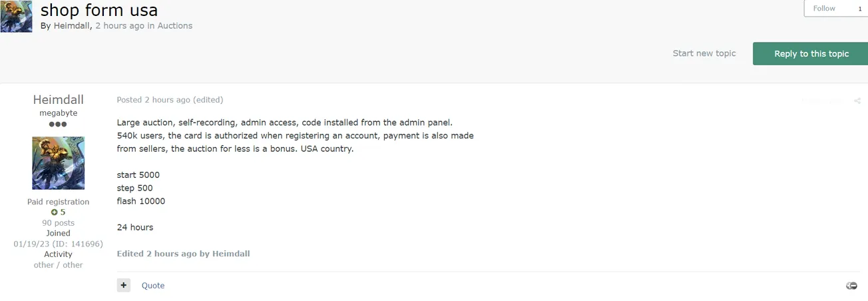Open Heimdall's profile from the topic byline
This screenshot has height=301, width=868.
(72, 26)
